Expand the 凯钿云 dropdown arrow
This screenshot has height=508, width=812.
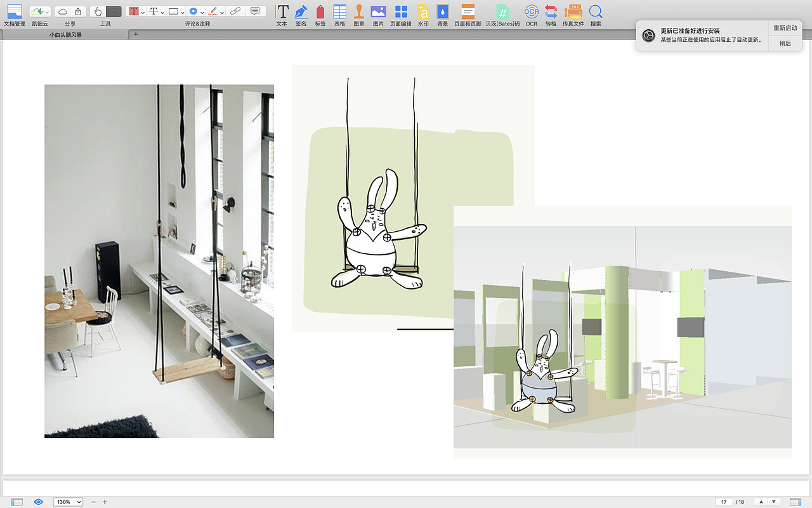pos(48,12)
